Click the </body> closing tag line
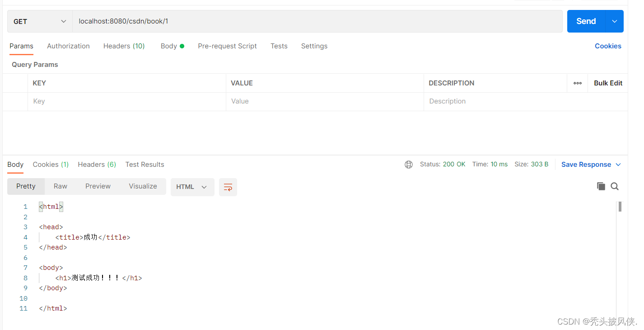The width and height of the screenshot is (644, 330). coord(53,288)
